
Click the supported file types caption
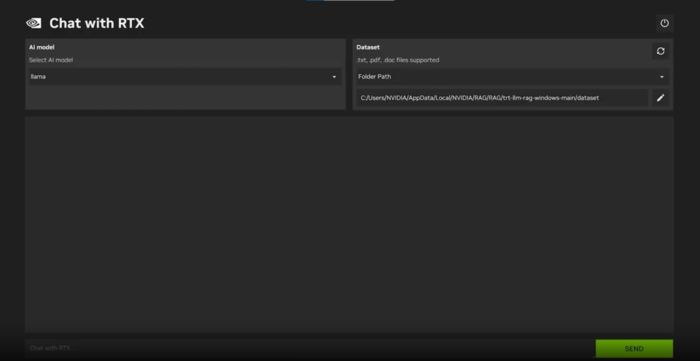(x=398, y=60)
